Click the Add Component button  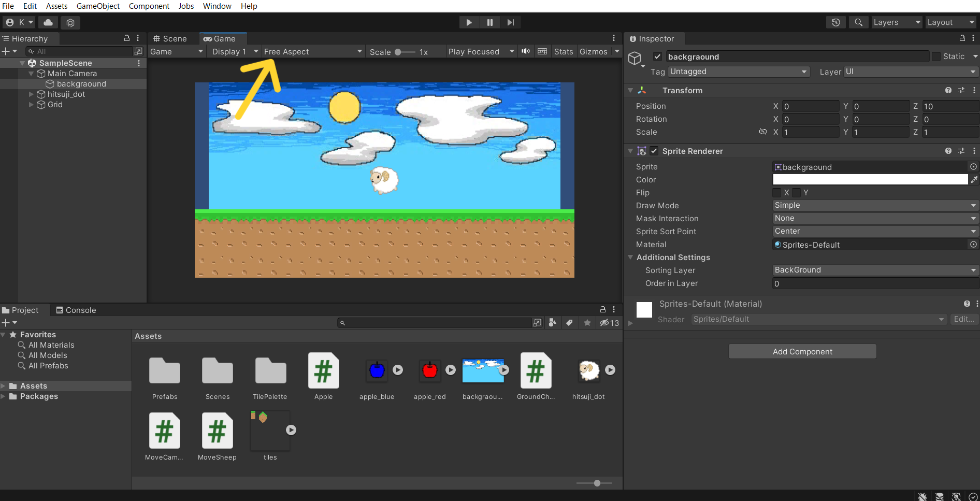coord(802,351)
